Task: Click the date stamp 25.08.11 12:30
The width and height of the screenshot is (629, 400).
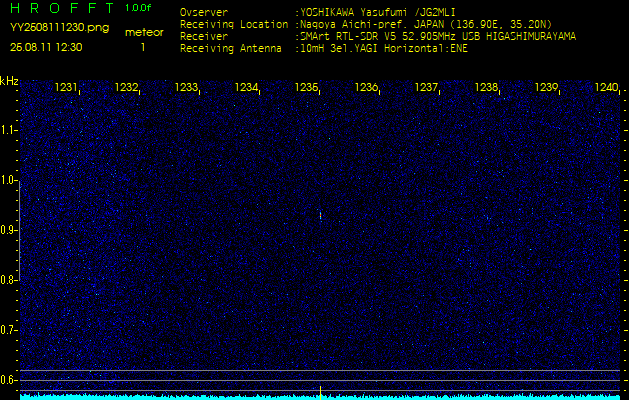Action: point(46,47)
